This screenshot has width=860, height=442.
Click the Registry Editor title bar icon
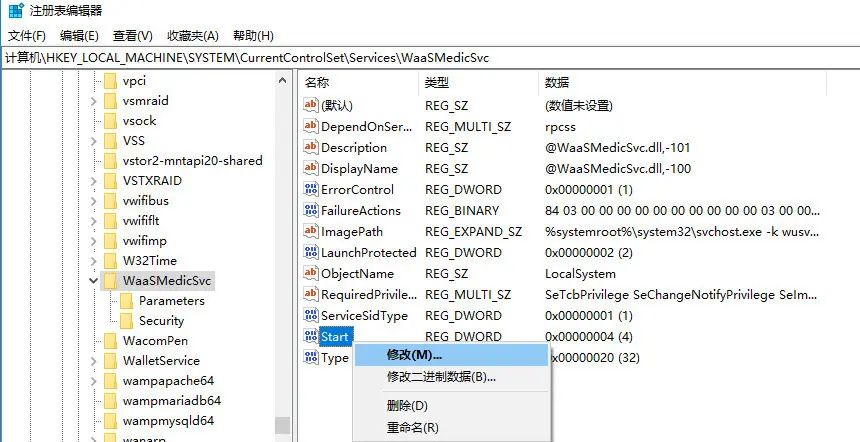pos(16,10)
